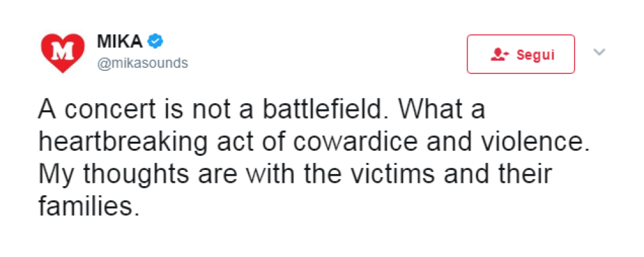Viewport: 644px width, 257px height.
Task: Expand the tweet options chevron menu
Action: tap(600, 52)
